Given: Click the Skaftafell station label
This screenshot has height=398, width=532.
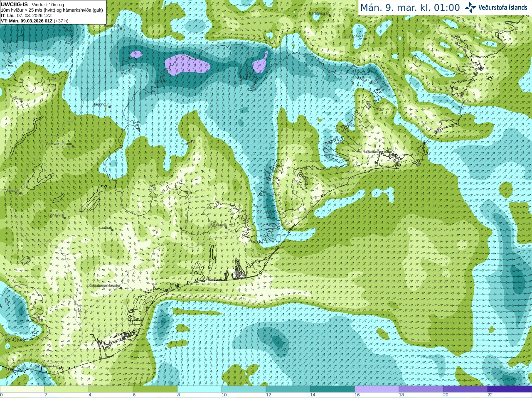Looking at the screenshot, I should click(x=217, y=225).
